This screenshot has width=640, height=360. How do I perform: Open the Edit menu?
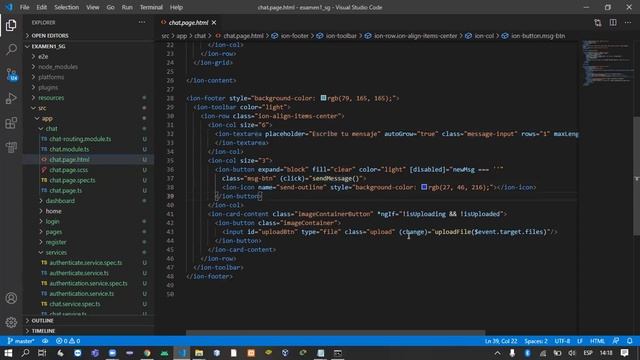tap(41, 7)
